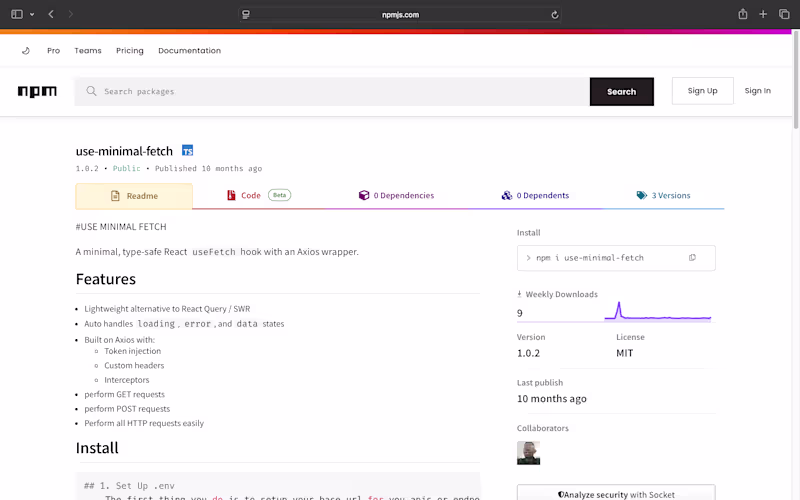Click the Beta badge on Code tab
This screenshot has height=500, width=800.
pos(280,195)
